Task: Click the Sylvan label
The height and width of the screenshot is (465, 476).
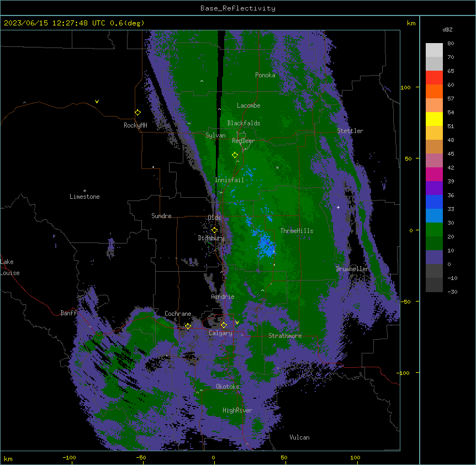Action: (x=215, y=135)
